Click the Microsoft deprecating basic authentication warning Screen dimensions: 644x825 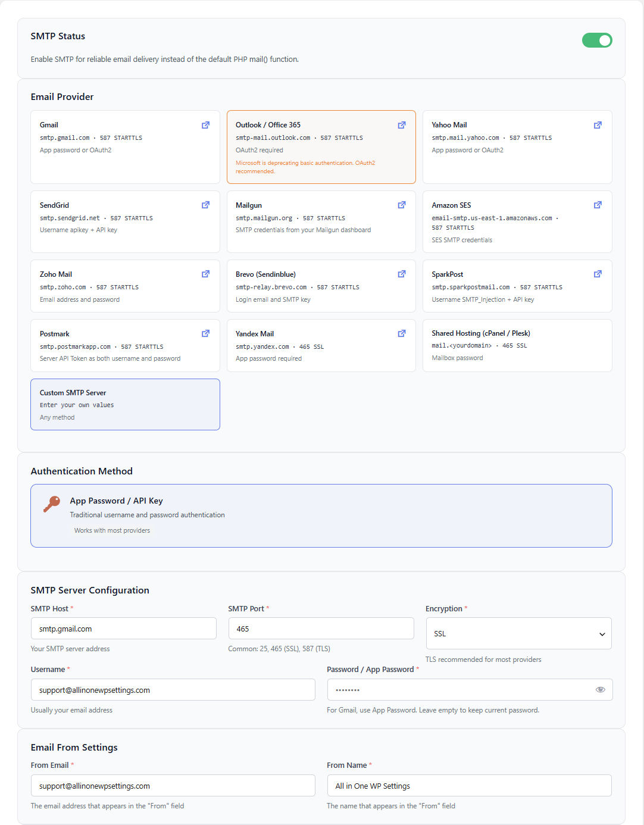tap(305, 167)
